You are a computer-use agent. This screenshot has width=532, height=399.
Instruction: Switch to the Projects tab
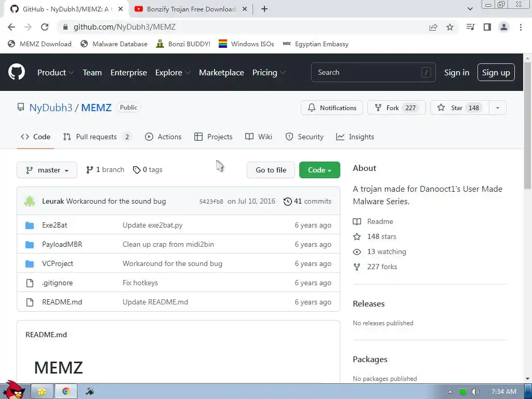213,137
